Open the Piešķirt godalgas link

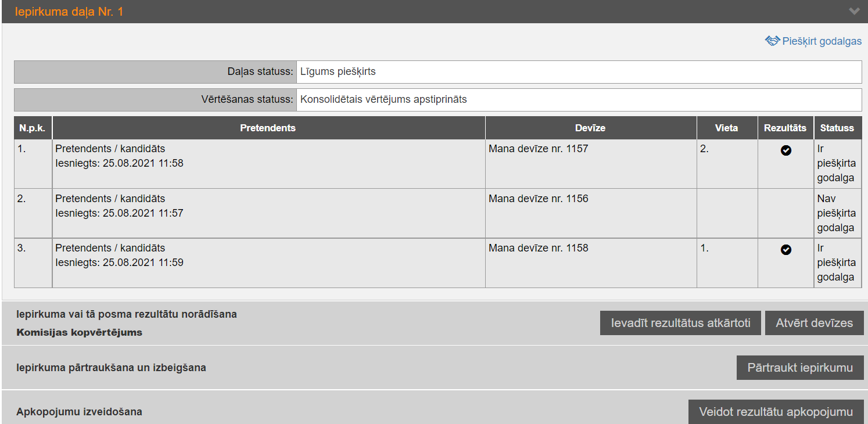point(822,41)
